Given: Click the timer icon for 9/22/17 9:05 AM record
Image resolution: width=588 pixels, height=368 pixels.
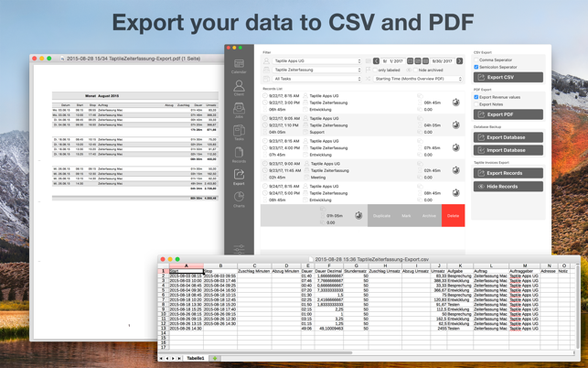Looking at the screenshot, I should click(455, 124).
